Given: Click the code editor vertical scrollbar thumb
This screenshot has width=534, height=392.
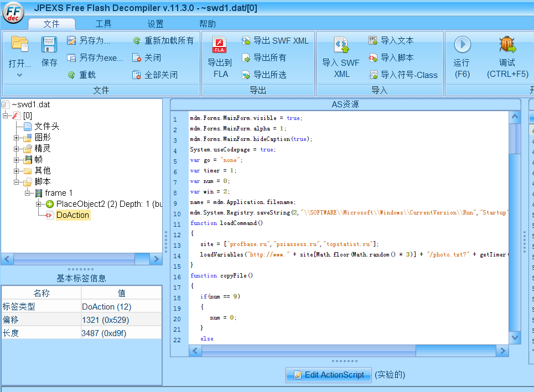Looking at the screenshot, I should 515,139.
